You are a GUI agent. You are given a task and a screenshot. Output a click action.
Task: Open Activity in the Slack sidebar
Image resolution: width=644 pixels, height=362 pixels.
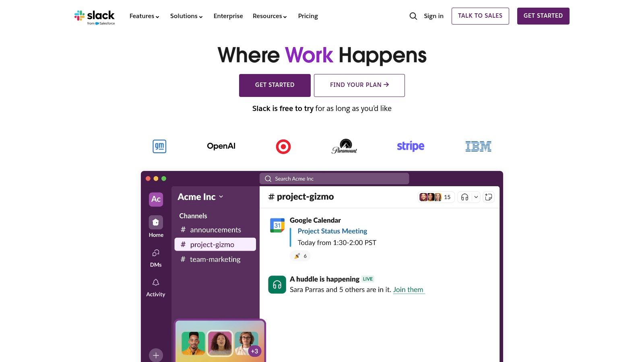tap(156, 282)
